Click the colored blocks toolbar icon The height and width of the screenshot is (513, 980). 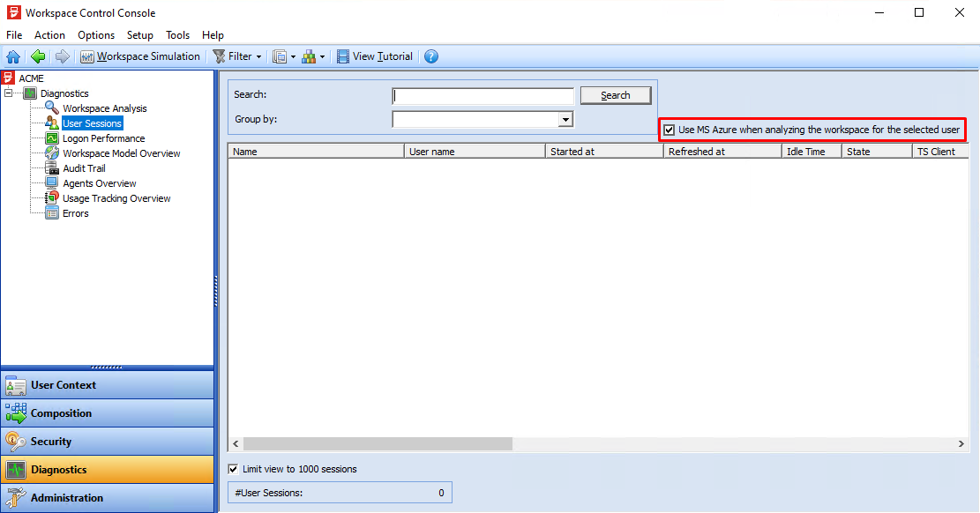pos(309,57)
